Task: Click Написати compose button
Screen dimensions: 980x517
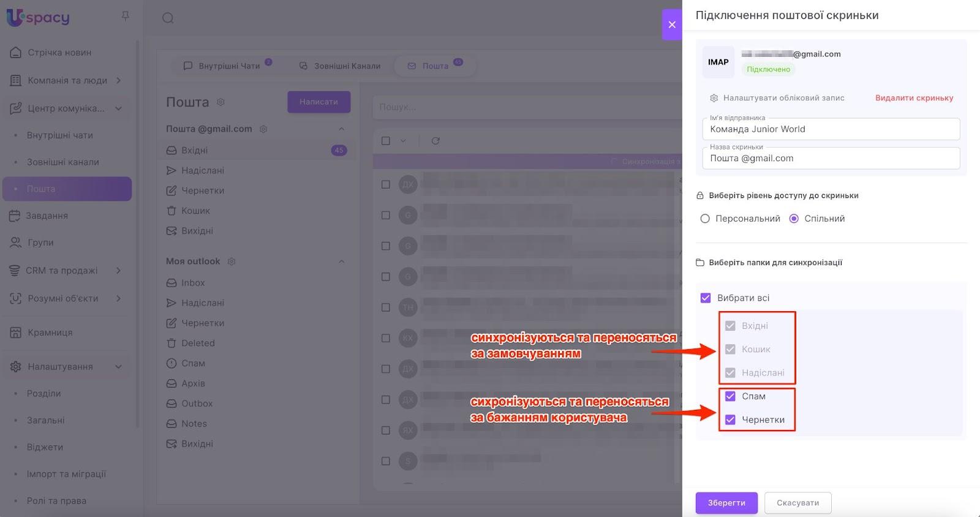Action: click(318, 102)
